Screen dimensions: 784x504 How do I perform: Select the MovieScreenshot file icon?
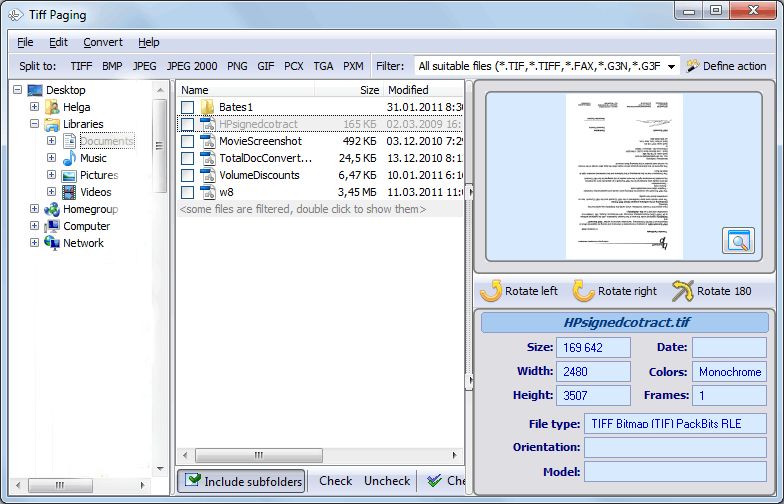click(208, 141)
